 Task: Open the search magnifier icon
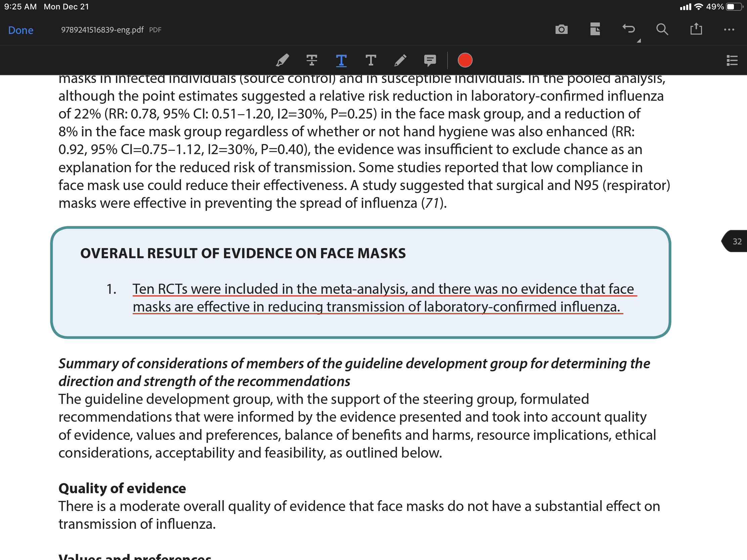[662, 30]
